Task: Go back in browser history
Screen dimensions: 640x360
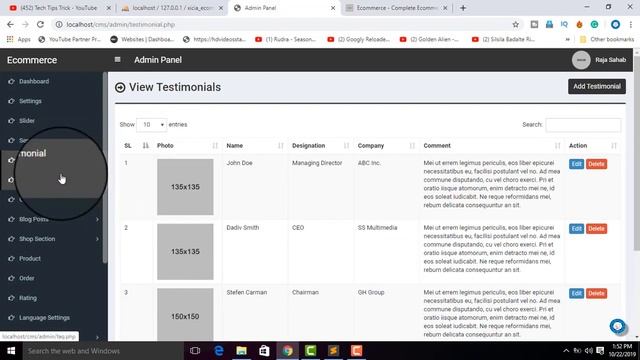Action: (x=10, y=24)
